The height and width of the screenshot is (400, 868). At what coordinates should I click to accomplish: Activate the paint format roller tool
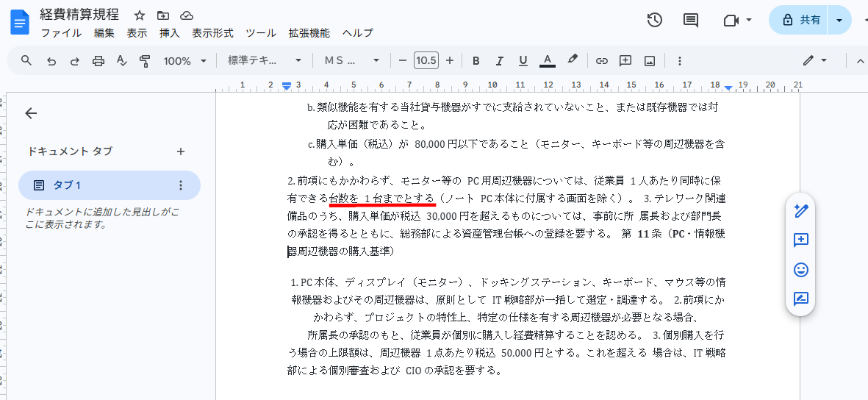tap(145, 61)
